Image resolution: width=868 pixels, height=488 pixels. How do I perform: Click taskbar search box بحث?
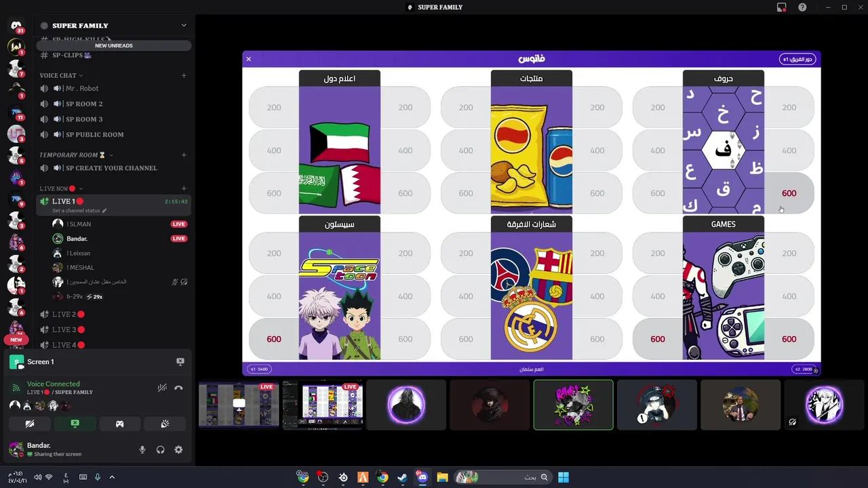(x=502, y=477)
